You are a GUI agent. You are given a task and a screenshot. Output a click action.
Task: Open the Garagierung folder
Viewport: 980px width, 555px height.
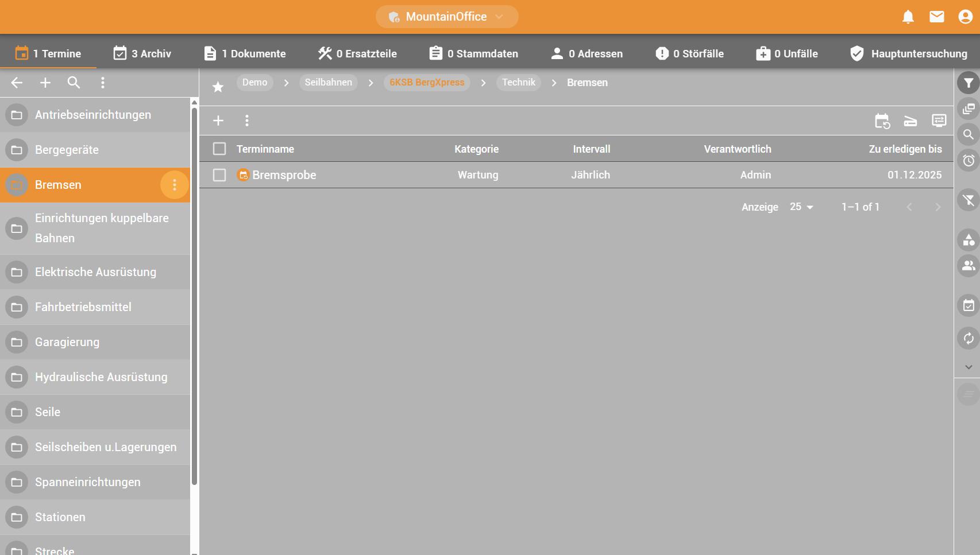pyautogui.click(x=95, y=342)
